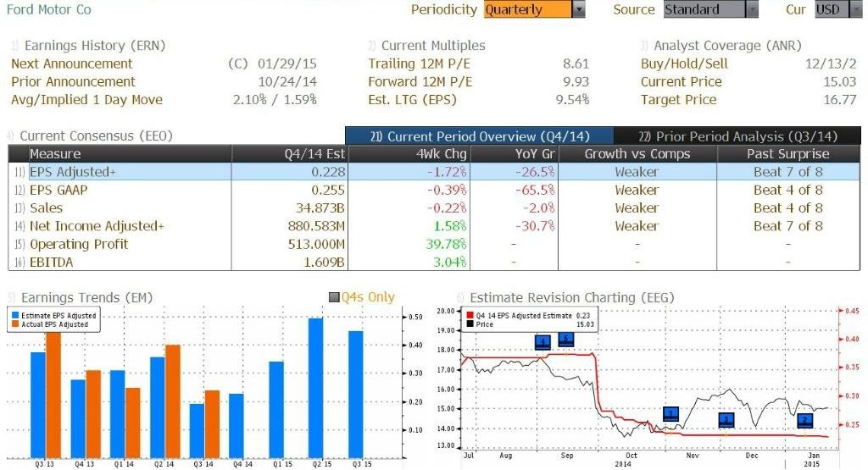The image size is (868, 470).
Task: Click the Trailing 12M P/E value 8.61
Action: tap(576, 64)
